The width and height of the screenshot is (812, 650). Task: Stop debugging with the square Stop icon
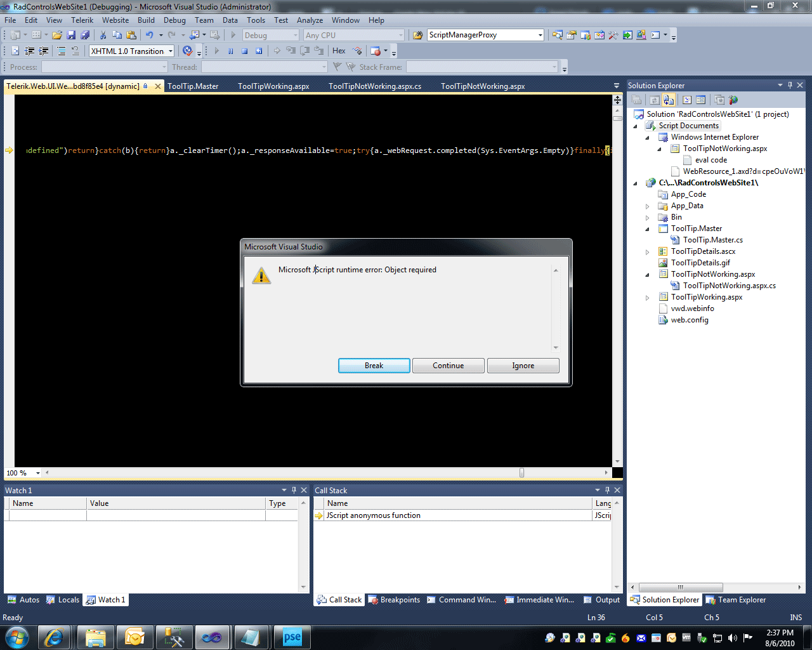click(245, 51)
